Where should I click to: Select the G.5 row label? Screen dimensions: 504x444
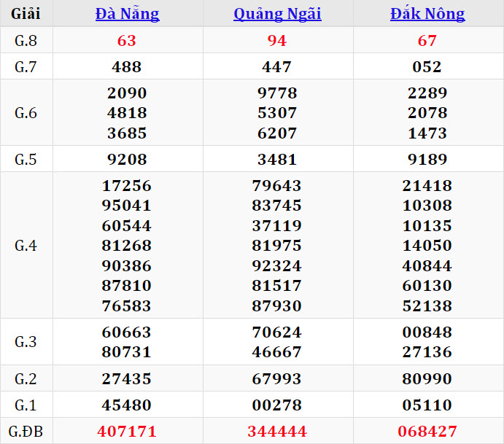coord(26,160)
